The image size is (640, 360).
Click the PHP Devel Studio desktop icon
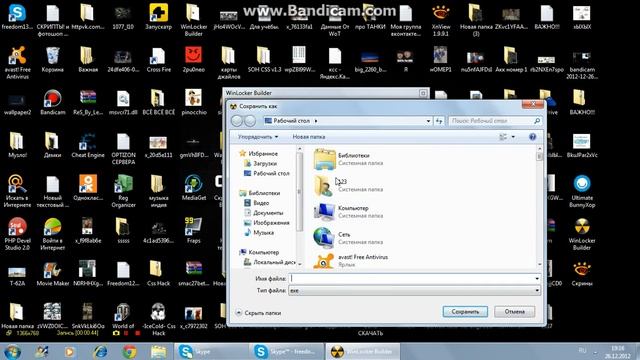coord(17,233)
